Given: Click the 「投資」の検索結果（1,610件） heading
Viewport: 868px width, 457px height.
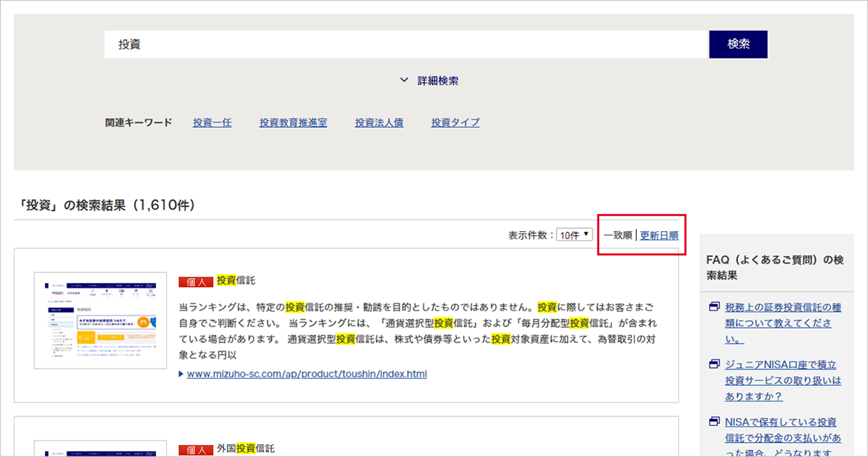Looking at the screenshot, I should point(105,205).
